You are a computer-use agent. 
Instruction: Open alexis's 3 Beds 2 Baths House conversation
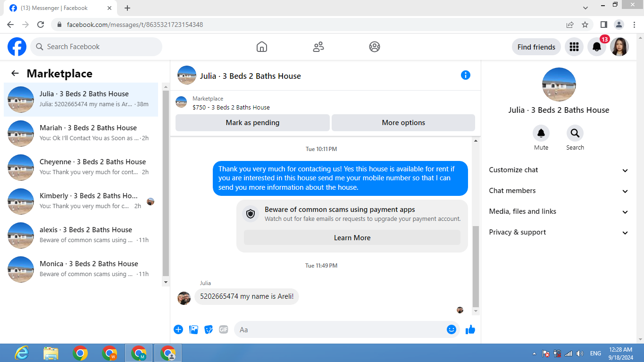81,236
